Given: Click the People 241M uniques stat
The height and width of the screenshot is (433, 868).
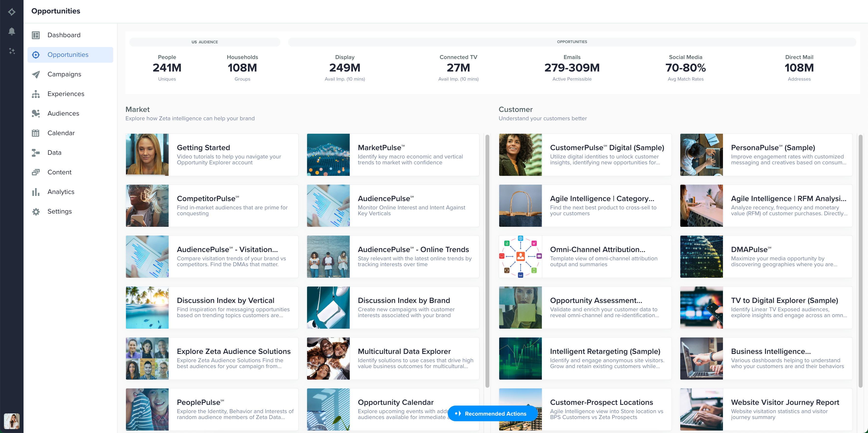Looking at the screenshot, I should (x=167, y=69).
